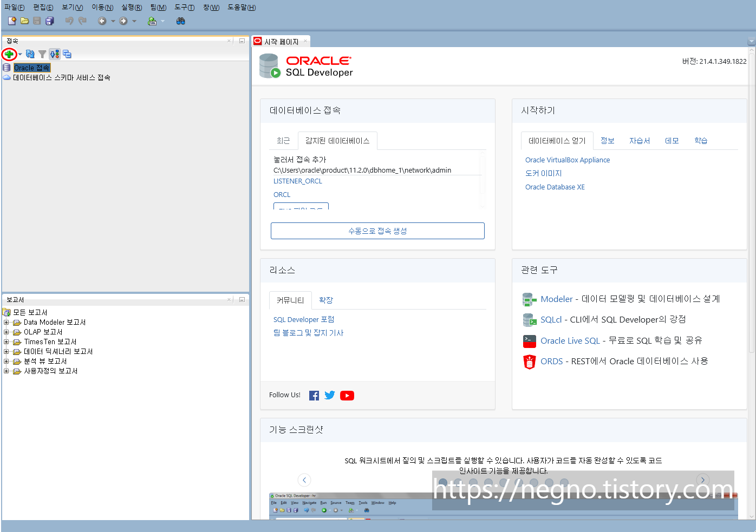The width and height of the screenshot is (756, 532).
Task: Create a new file from the main toolbar
Action: [x=12, y=21]
